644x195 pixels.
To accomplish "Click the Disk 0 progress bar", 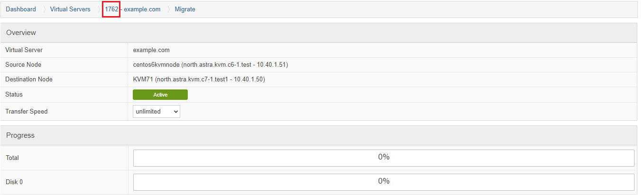I will 384,182.
